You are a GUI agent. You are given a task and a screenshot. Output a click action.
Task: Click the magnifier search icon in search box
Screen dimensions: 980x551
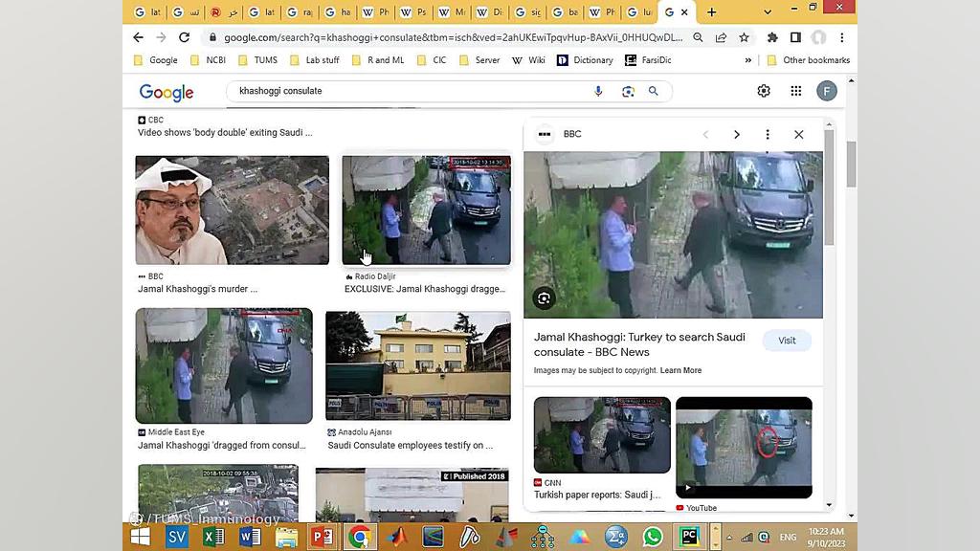654,91
